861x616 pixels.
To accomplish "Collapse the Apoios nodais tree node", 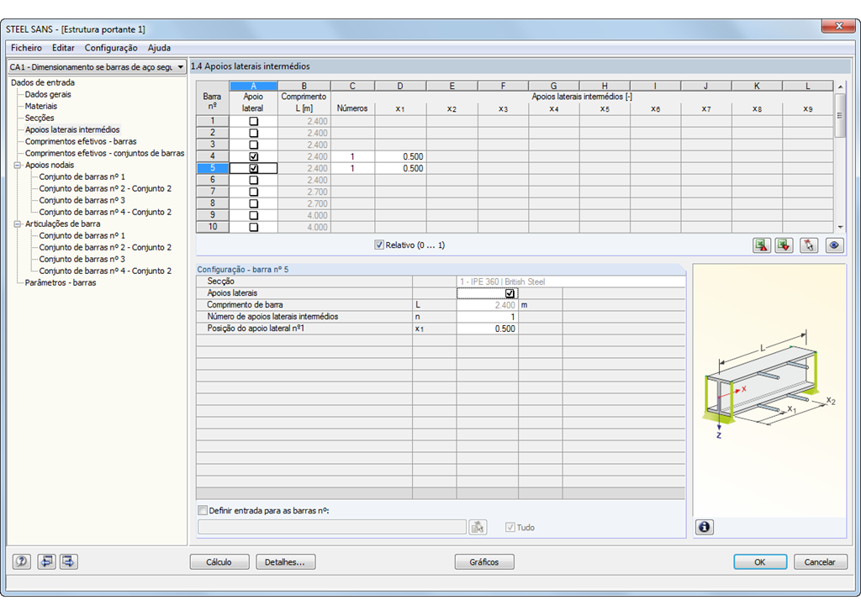I will 18,165.
